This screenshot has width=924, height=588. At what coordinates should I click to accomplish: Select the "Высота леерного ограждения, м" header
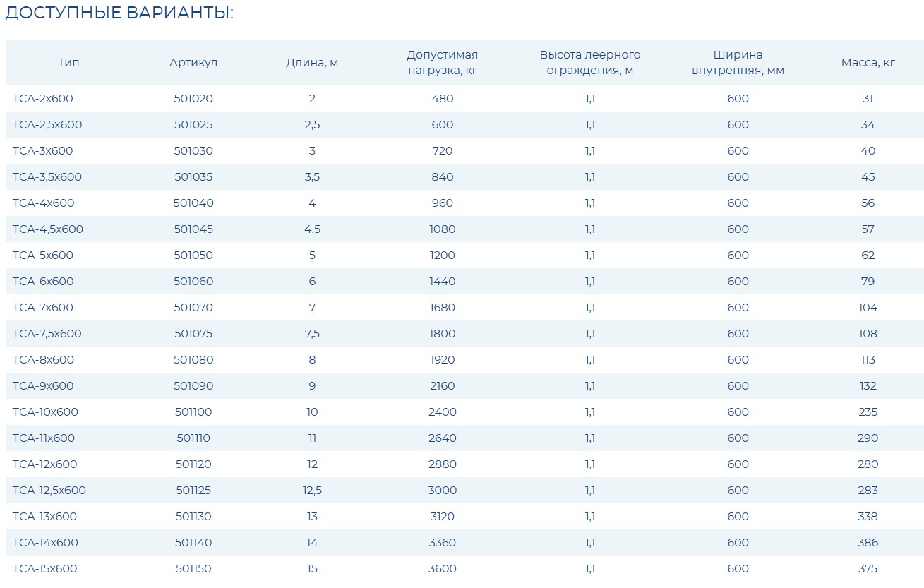click(x=590, y=62)
